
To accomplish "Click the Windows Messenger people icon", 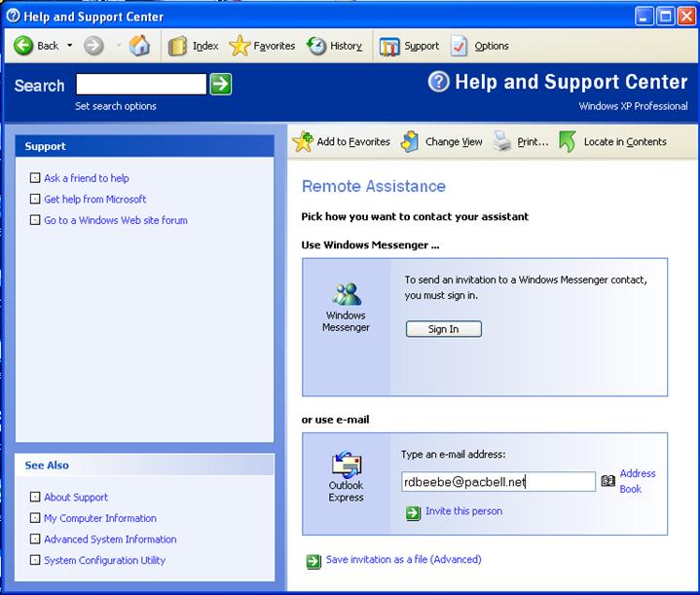I will (347, 294).
